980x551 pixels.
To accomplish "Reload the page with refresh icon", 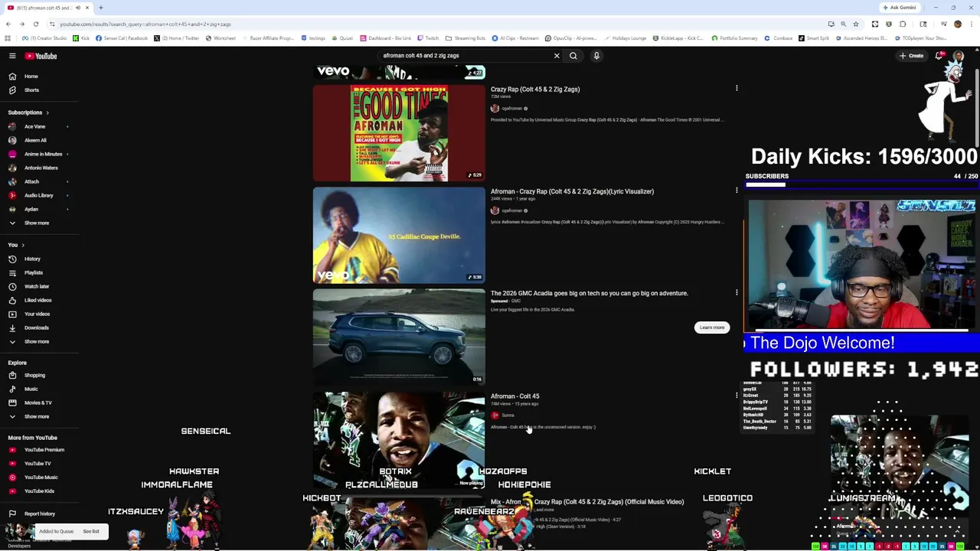I will (35, 24).
